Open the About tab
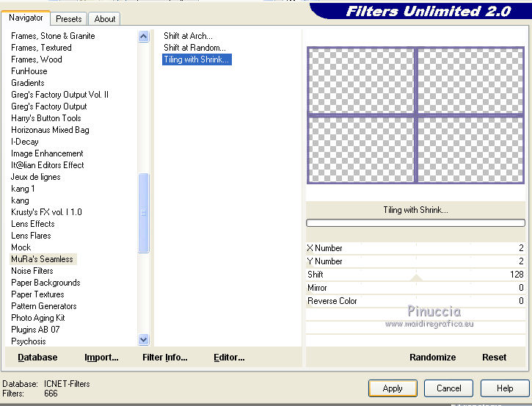The width and height of the screenshot is (532, 406). tap(105, 19)
